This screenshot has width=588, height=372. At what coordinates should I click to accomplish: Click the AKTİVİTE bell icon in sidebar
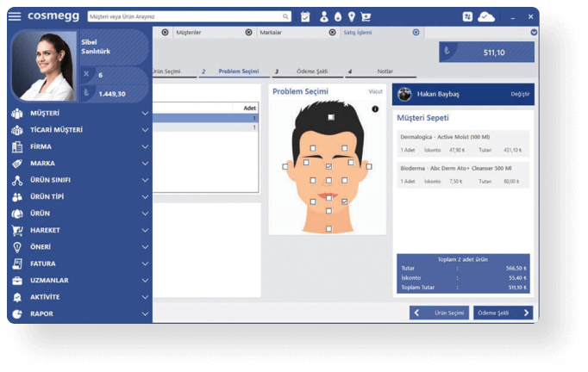(x=17, y=297)
